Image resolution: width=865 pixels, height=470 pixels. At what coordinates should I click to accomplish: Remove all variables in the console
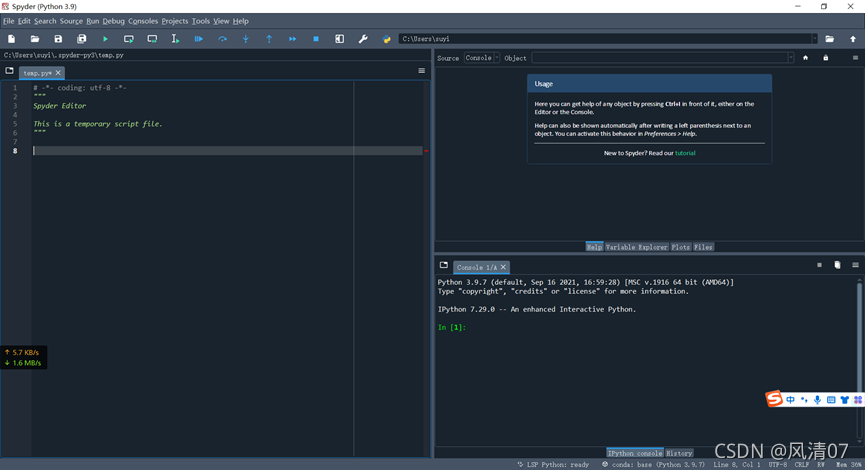pos(837,265)
